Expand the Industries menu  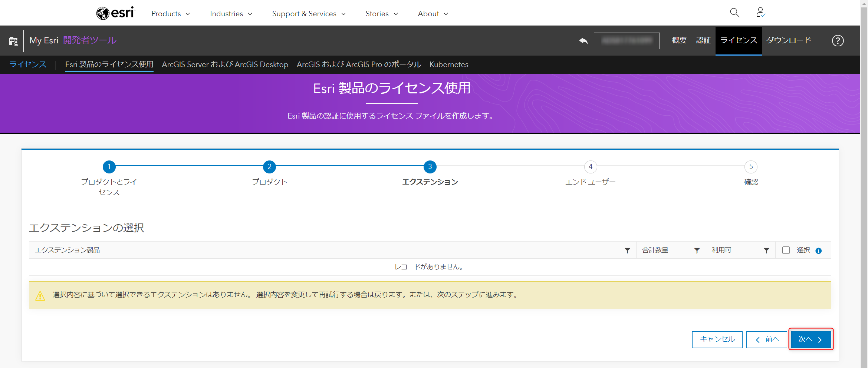point(231,14)
